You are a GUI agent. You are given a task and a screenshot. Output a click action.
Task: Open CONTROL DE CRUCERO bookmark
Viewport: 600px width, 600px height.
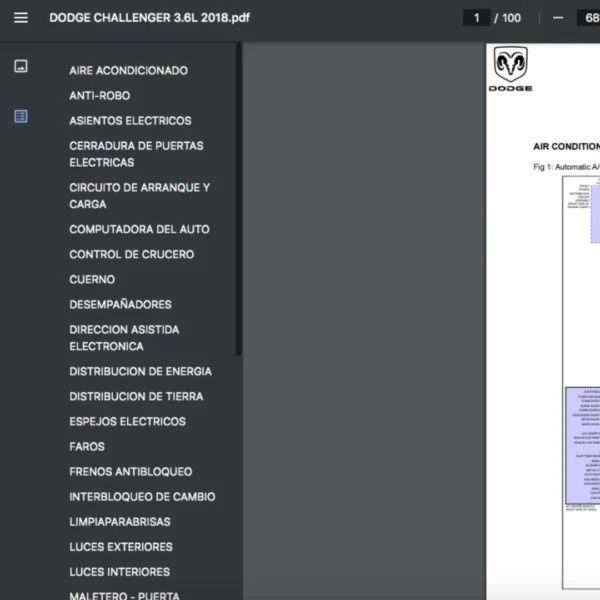tap(132, 254)
